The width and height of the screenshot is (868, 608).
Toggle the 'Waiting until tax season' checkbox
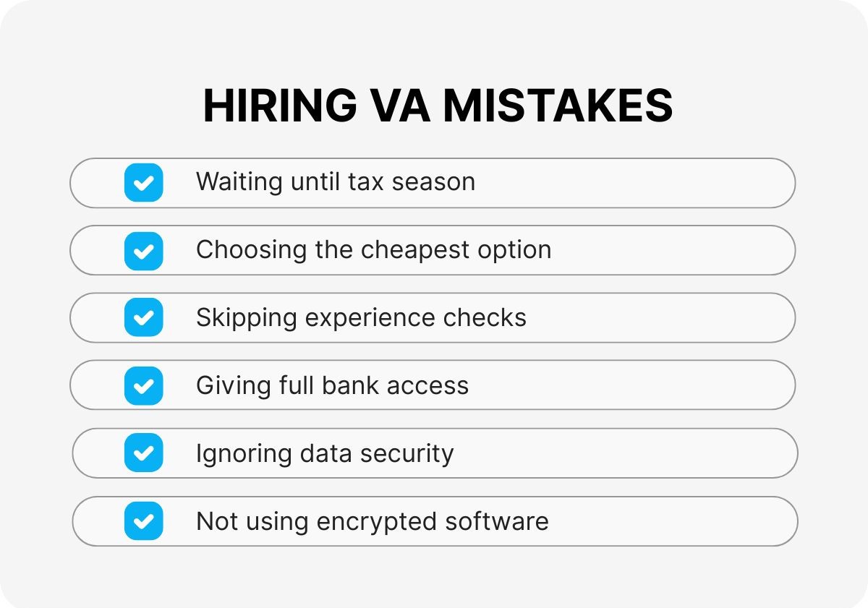click(143, 182)
